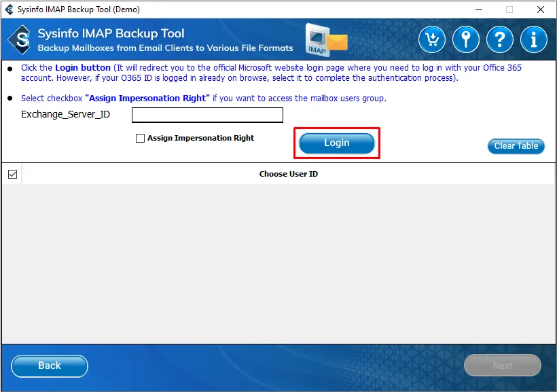This screenshot has width=557, height=392.
Task: Open the Help question mark icon
Action: point(500,39)
